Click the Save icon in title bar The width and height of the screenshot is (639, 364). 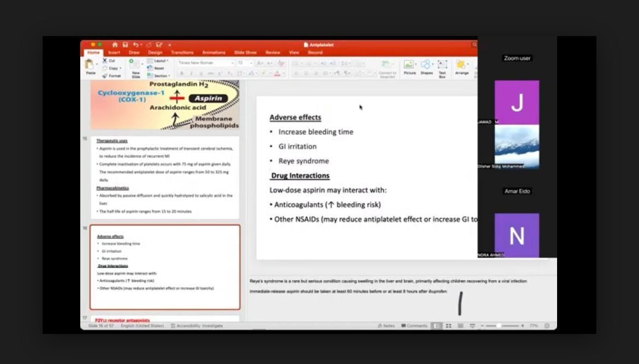tap(126, 45)
